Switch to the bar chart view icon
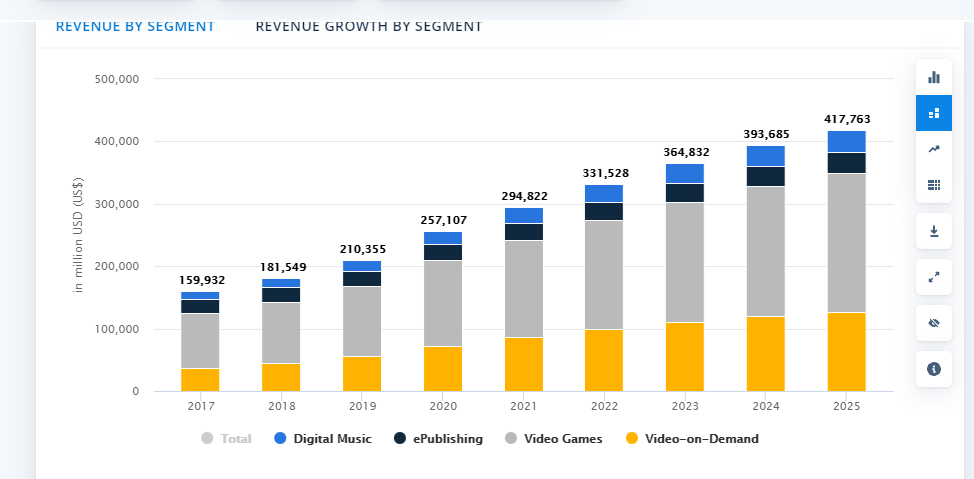 (934, 77)
